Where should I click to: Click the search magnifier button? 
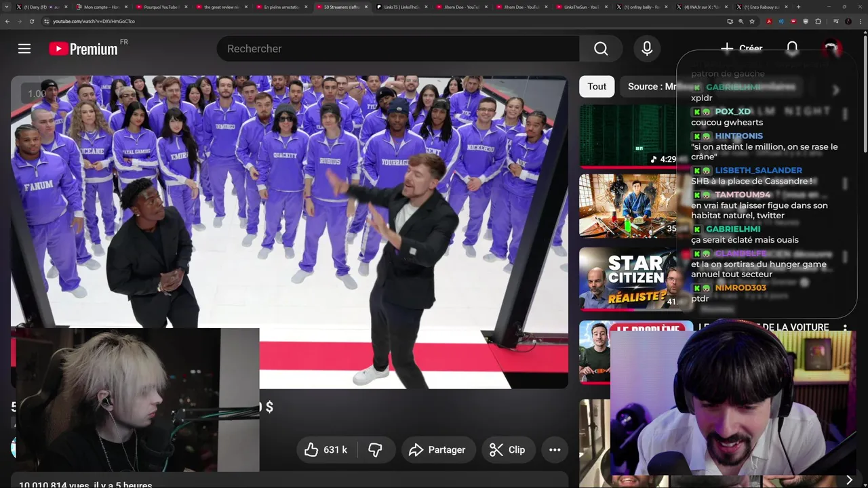click(601, 49)
